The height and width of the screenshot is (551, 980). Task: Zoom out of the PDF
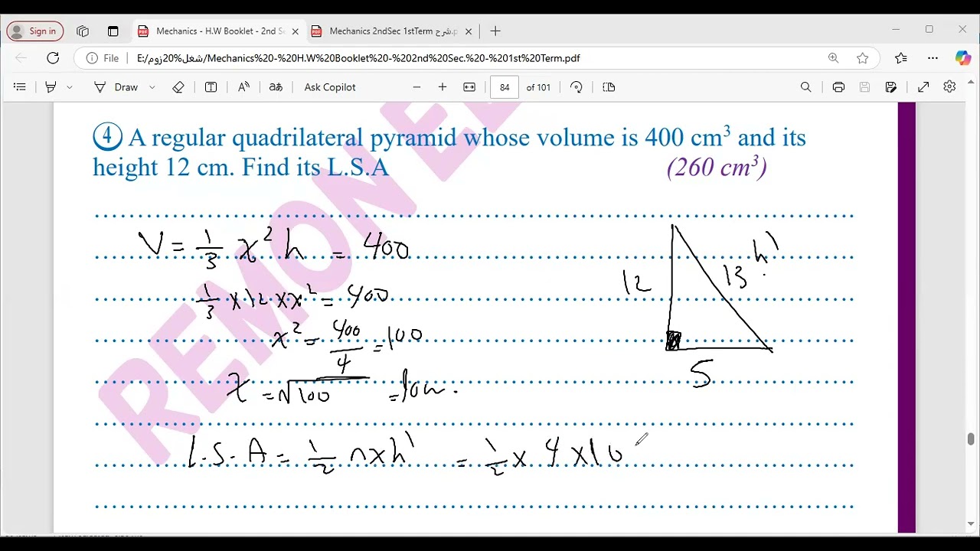[x=416, y=87]
